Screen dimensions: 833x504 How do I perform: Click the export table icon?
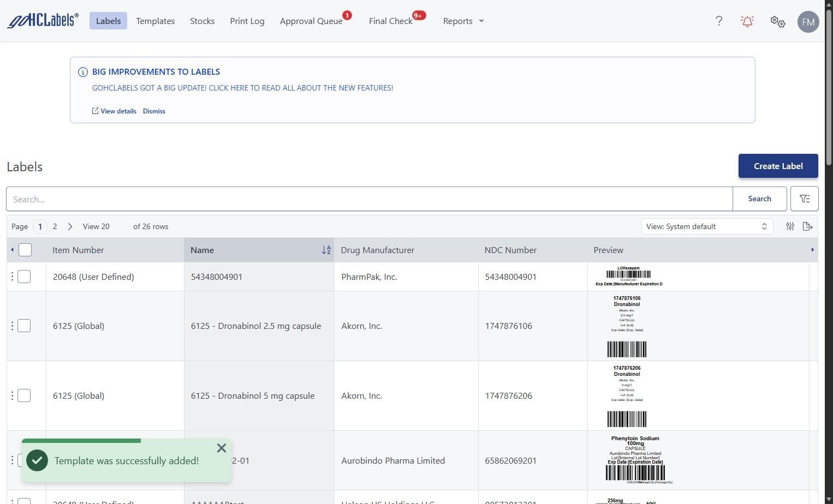[x=808, y=226]
